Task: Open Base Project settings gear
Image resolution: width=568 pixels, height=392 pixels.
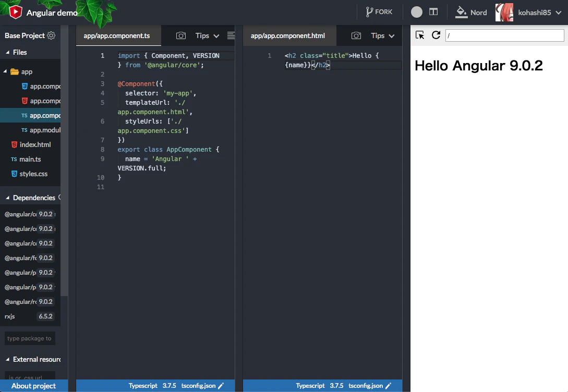Action: 52,35
